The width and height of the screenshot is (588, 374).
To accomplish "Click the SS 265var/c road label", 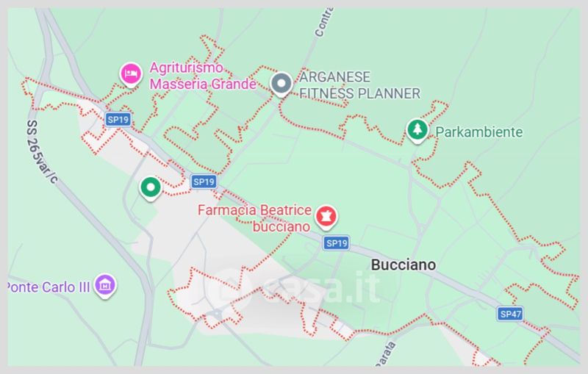I will pyautogui.click(x=42, y=152).
